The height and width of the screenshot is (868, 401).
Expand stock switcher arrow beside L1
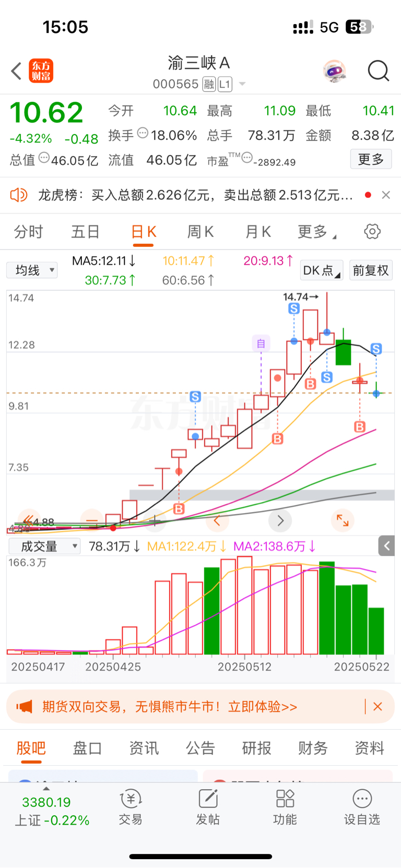click(242, 84)
